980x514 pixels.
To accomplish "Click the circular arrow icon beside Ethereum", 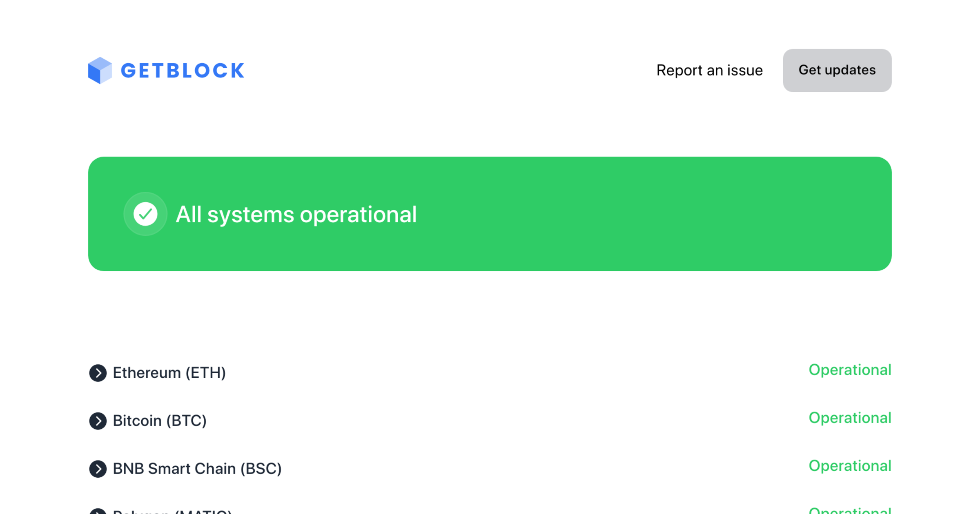I will click(x=98, y=373).
